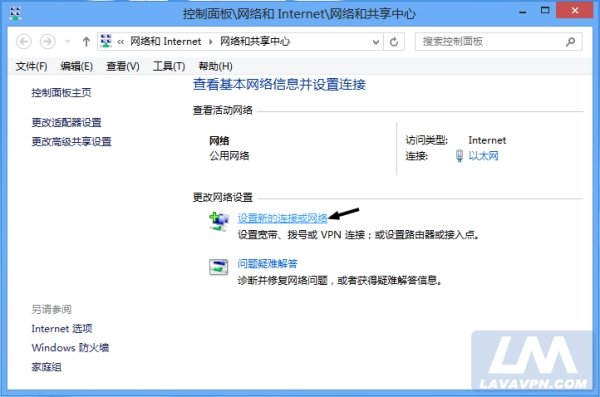Go up one folder level
The height and width of the screenshot is (397, 600).
click(86, 41)
